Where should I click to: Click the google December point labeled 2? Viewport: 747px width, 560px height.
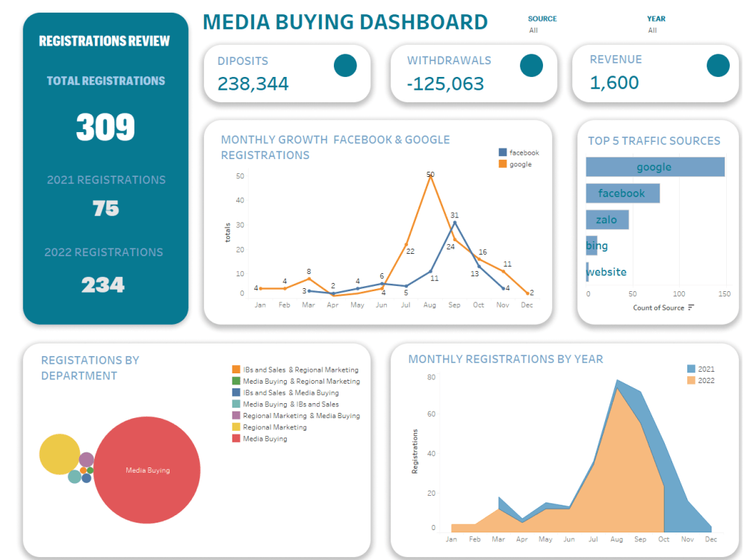[527, 293]
